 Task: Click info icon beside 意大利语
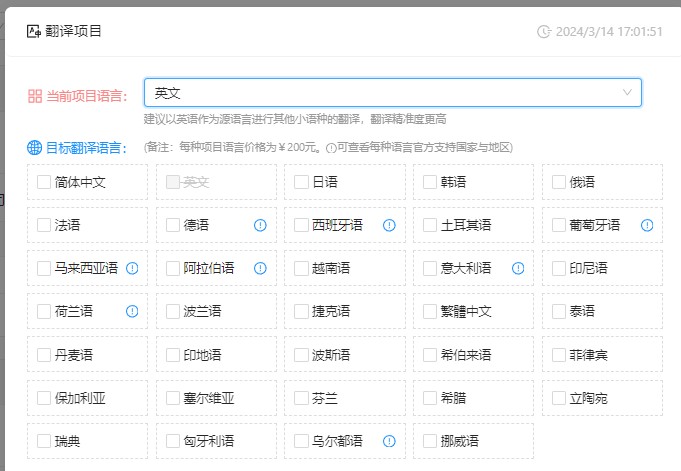click(x=518, y=268)
